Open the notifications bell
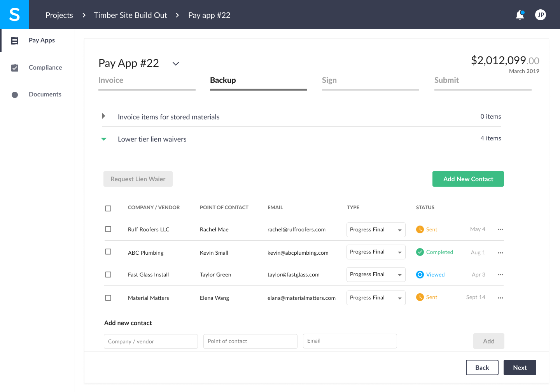This screenshot has height=392, width=560. click(520, 15)
